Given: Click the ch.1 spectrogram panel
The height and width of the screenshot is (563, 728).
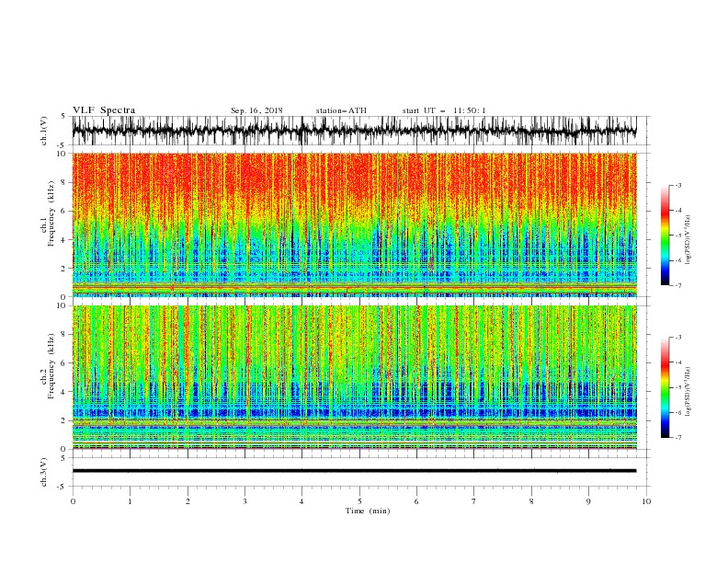Looking at the screenshot, I should click(x=354, y=224).
